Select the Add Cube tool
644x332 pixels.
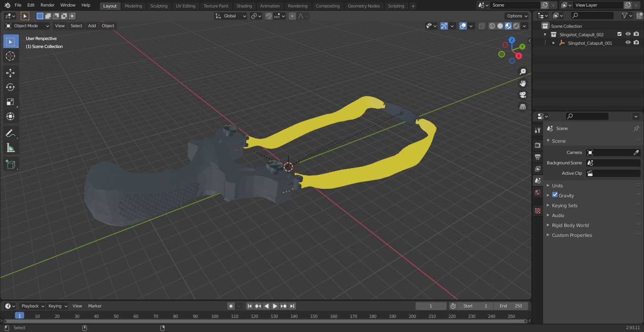tap(10, 165)
